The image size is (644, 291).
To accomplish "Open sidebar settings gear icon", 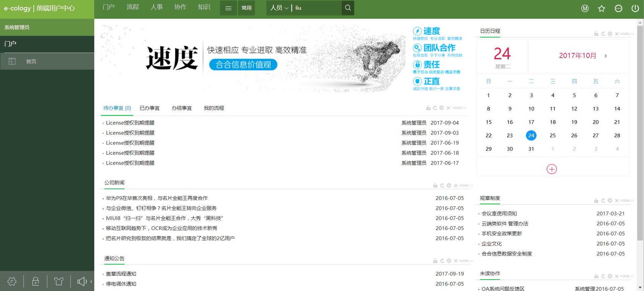I will pos(12,281).
